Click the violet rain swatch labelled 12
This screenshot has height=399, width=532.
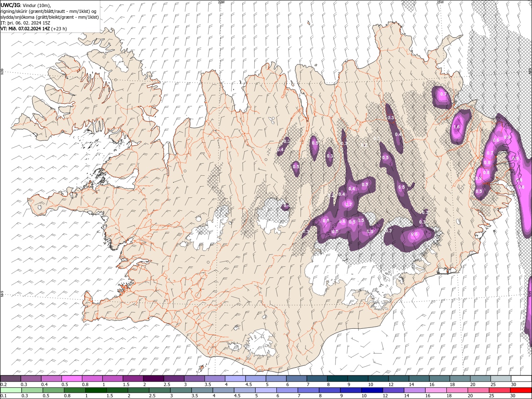point(393,390)
